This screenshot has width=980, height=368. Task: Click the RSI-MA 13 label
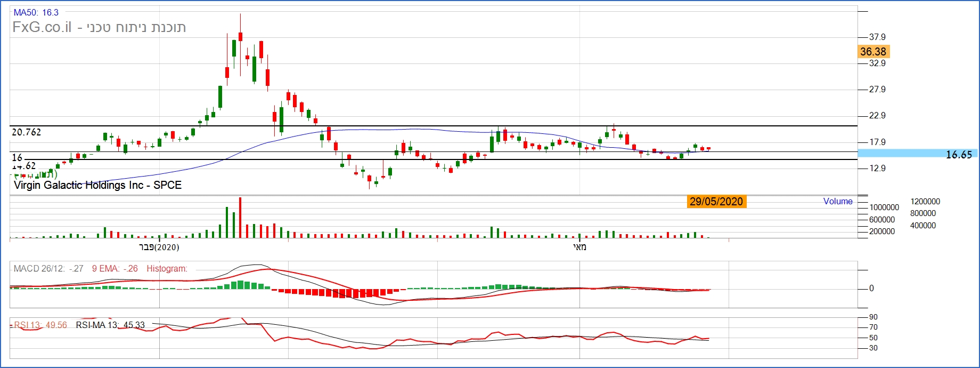point(110,325)
